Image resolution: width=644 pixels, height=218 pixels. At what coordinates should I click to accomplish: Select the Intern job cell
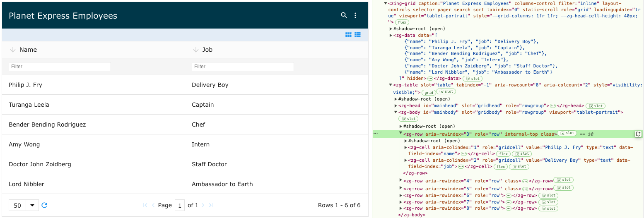pos(277,144)
